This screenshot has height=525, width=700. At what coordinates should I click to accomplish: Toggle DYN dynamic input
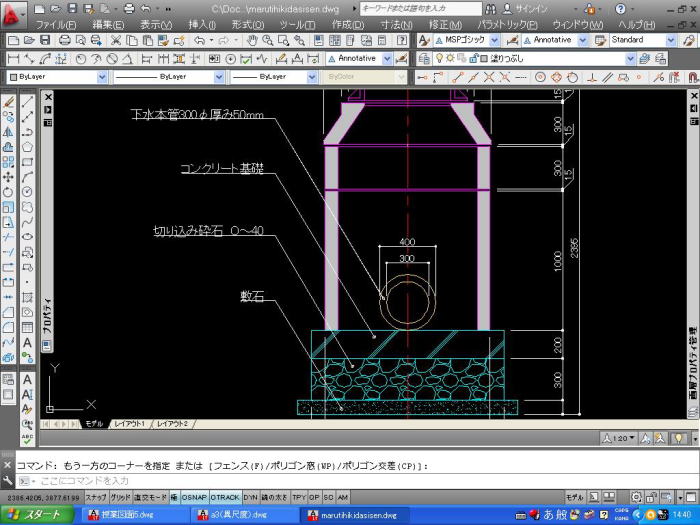tap(250, 497)
